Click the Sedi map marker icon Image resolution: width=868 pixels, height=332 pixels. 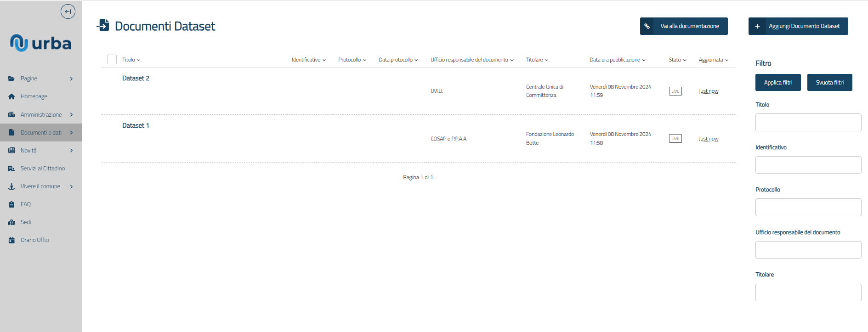(x=11, y=222)
